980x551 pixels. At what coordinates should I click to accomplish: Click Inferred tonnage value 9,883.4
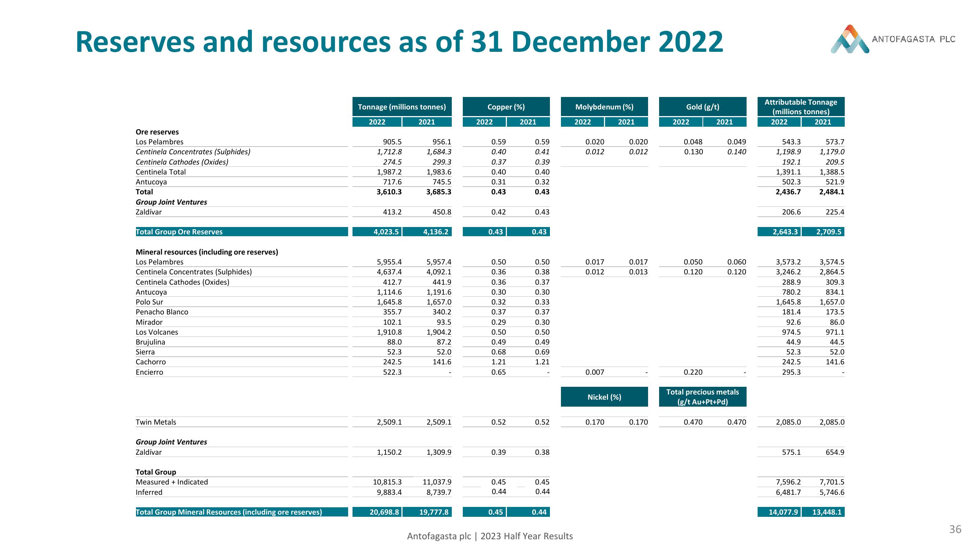[x=389, y=493]
